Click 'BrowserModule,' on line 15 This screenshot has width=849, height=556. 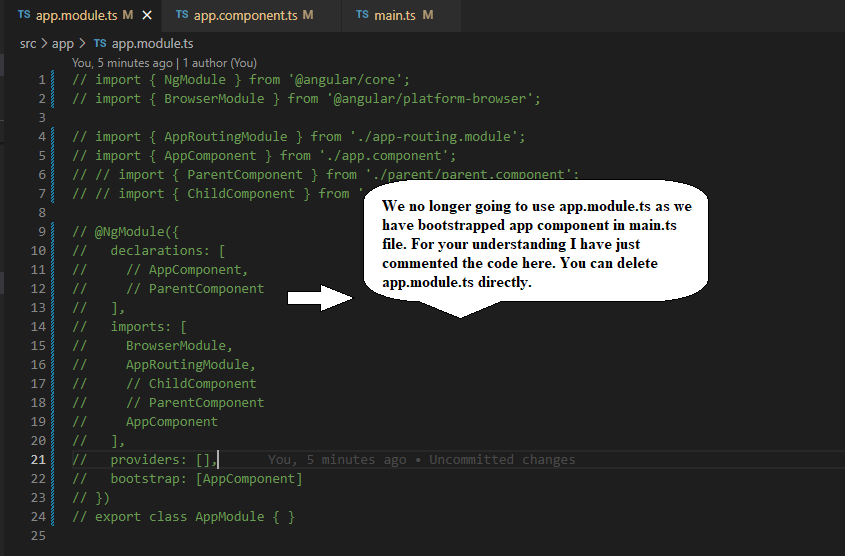click(x=179, y=345)
